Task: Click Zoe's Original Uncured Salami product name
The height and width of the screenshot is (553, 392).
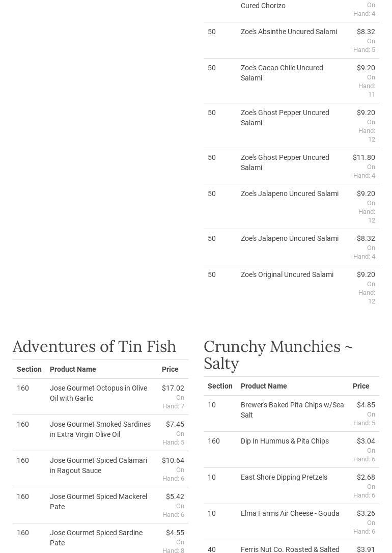Action: point(287,274)
